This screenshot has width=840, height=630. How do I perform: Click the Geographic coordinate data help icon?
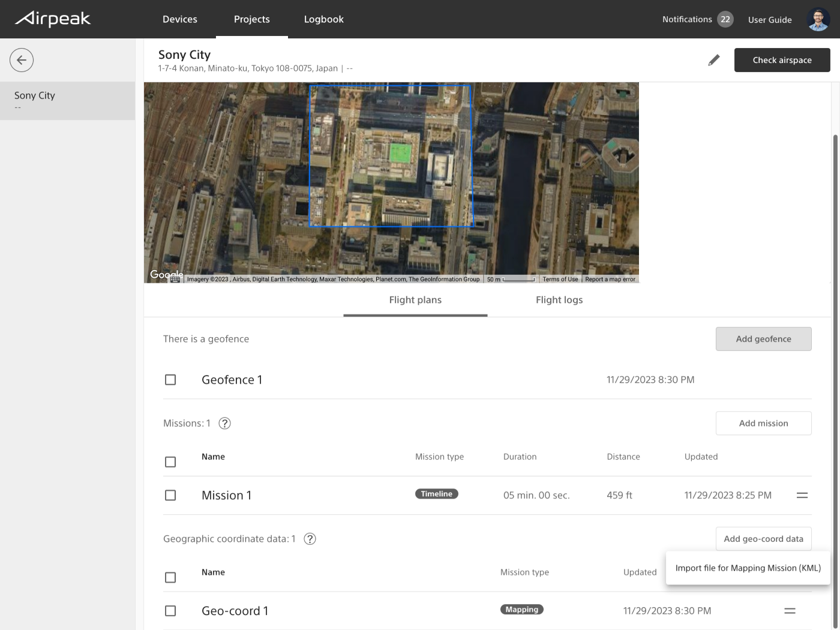pyautogui.click(x=310, y=539)
